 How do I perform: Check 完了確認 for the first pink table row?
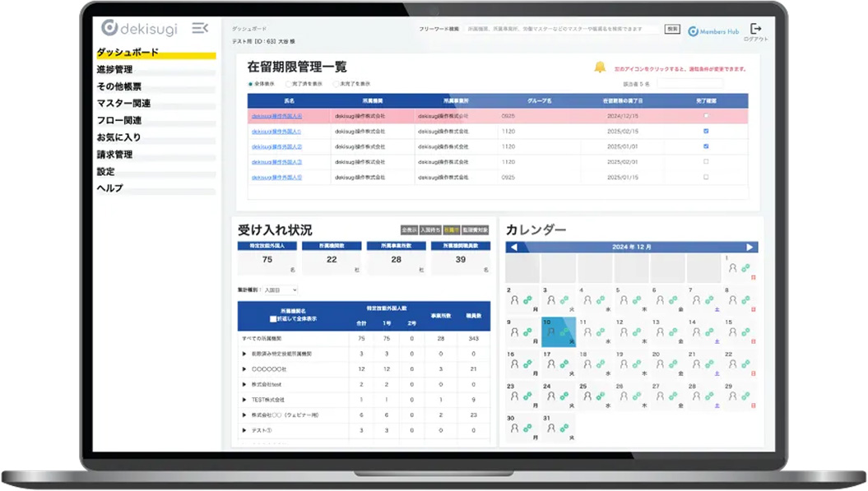pyautogui.click(x=705, y=116)
